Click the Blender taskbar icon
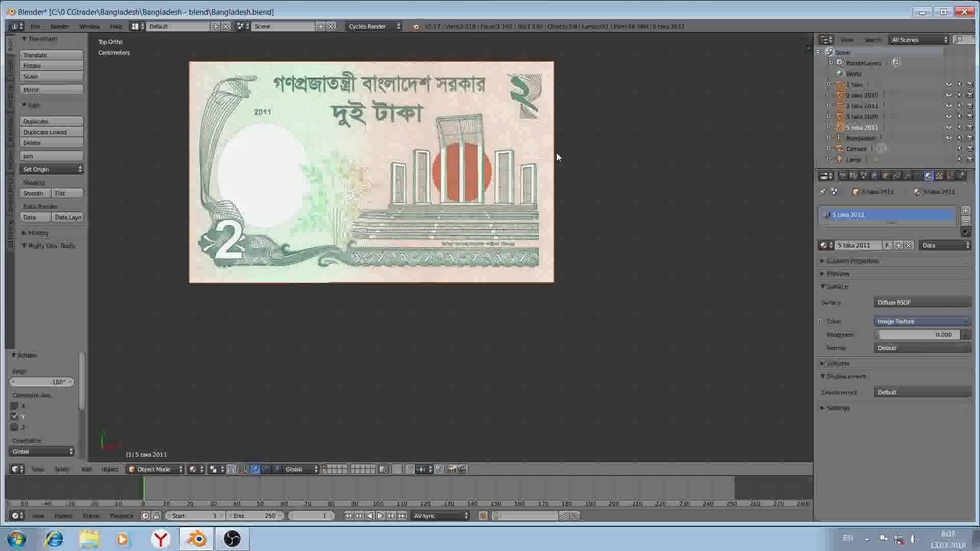980x551 pixels. click(x=197, y=539)
